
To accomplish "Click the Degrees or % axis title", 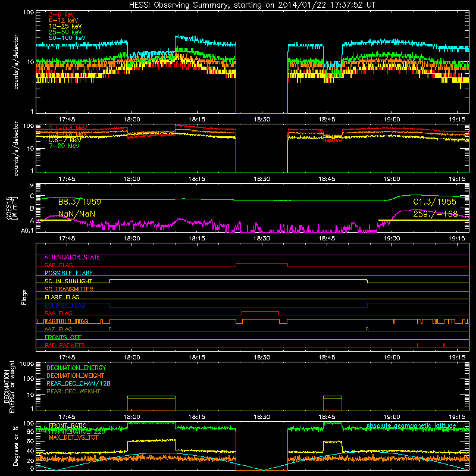I will (x=15, y=446).
